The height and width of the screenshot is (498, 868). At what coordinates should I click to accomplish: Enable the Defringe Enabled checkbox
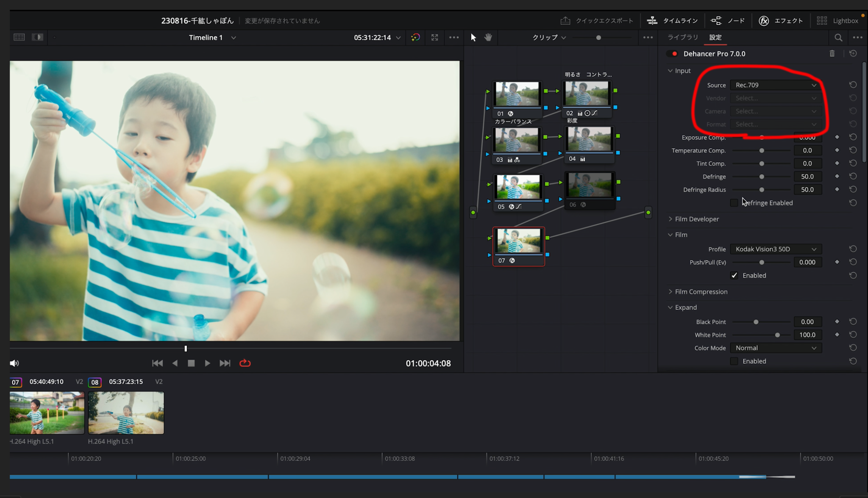(x=734, y=202)
